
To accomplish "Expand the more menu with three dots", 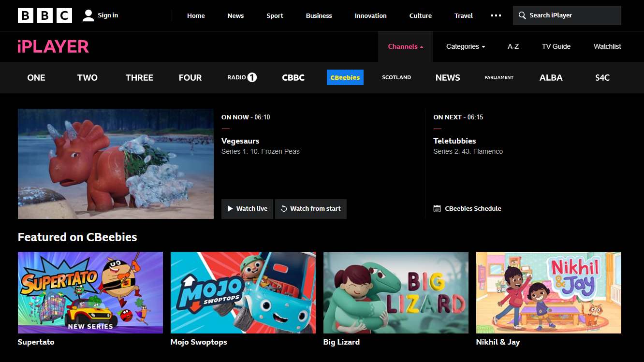I will point(496,15).
